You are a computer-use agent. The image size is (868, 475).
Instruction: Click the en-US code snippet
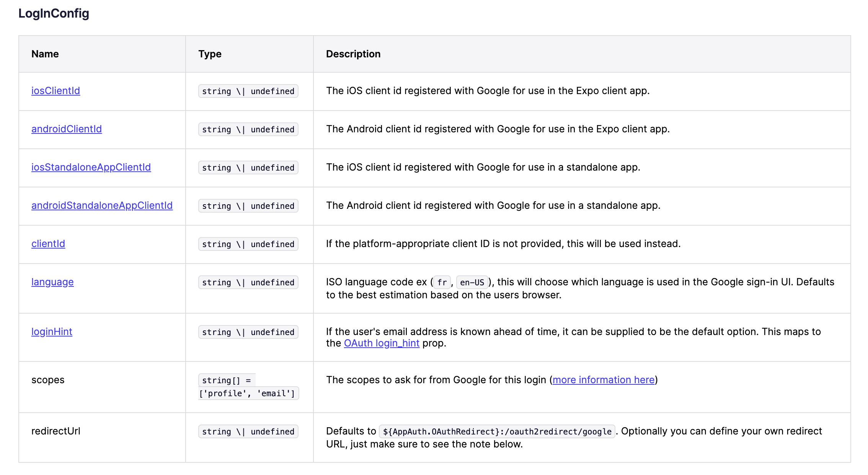point(472,282)
